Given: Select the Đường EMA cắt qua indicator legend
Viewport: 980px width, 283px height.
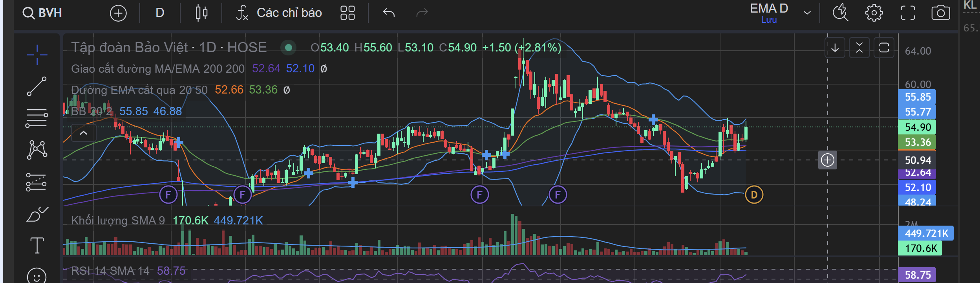Looking at the screenshot, I should (x=139, y=90).
